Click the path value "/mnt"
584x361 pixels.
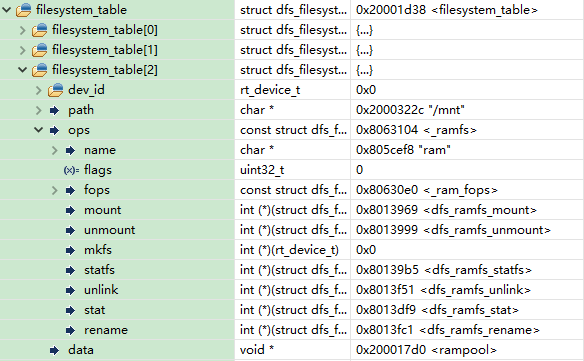(x=410, y=110)
